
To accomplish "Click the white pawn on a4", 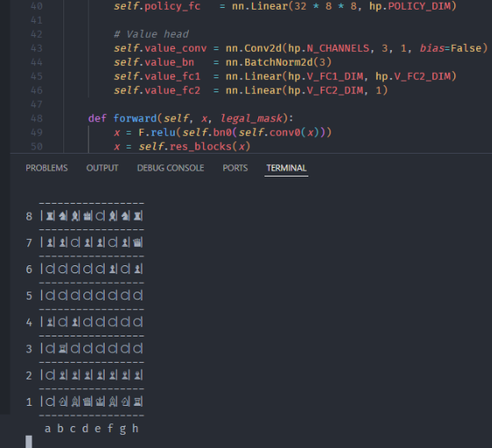I will pyautogui.click(x=50, y=322).
